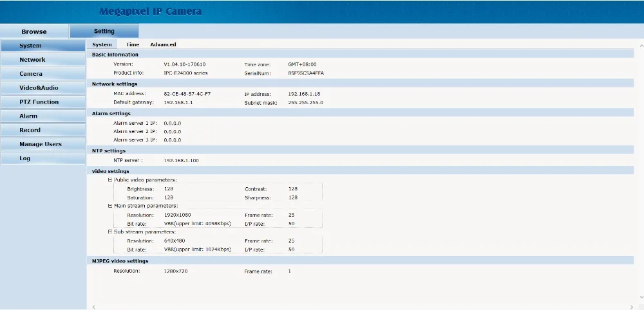This screenshot has height=310, width=644.
Task: Click sub stream frame rate 25
Action: pyautogui.click(x=292, y=241)
